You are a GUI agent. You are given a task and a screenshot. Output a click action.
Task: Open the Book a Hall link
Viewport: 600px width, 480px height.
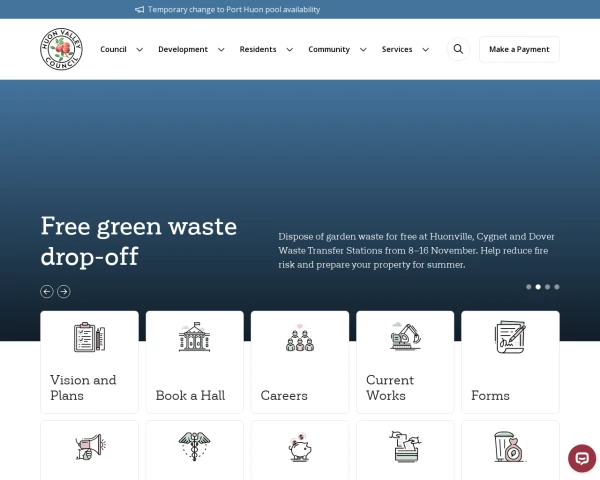click(190, 395)
